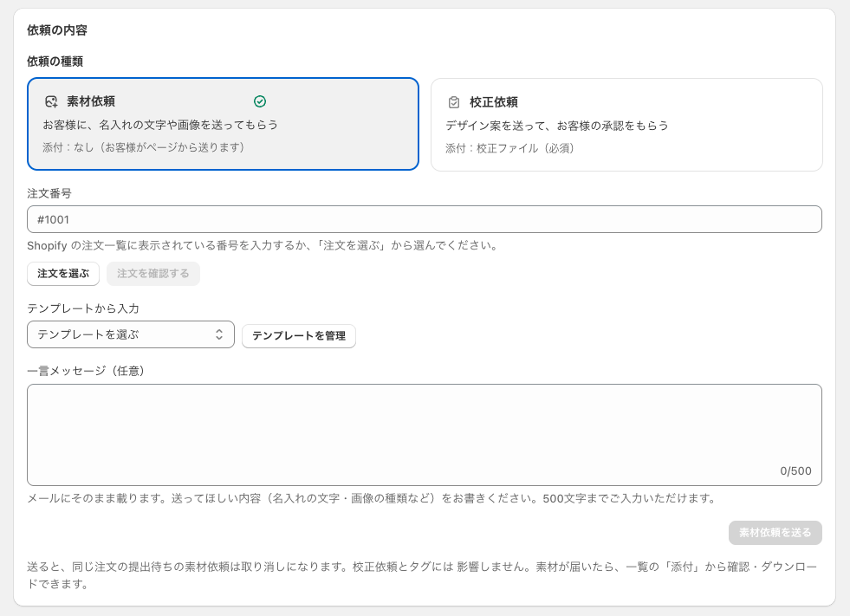Click the 送ると、同じ注文 footer note

pyautogui.click(x=422, y=575)
